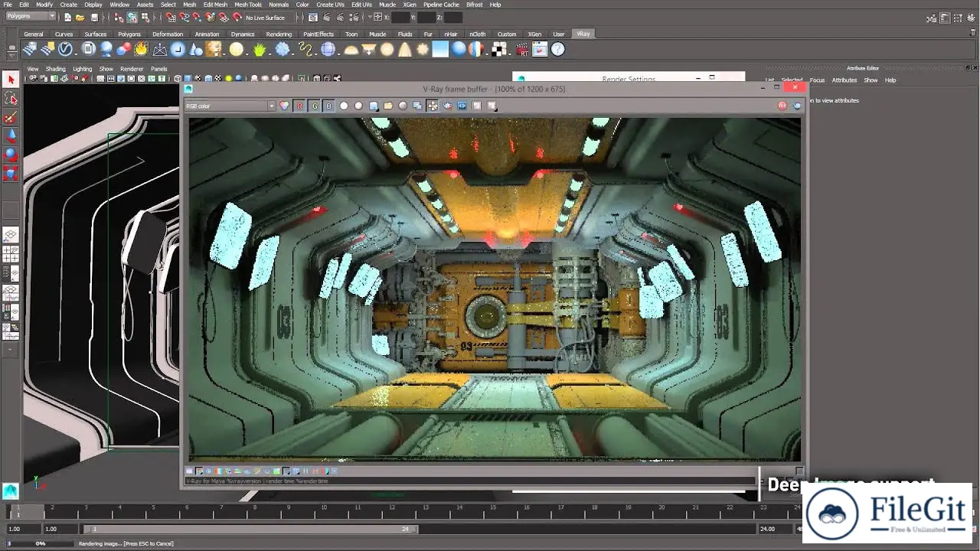
Task: Toggle second white circle monochrome button
Action: (358, 106)
